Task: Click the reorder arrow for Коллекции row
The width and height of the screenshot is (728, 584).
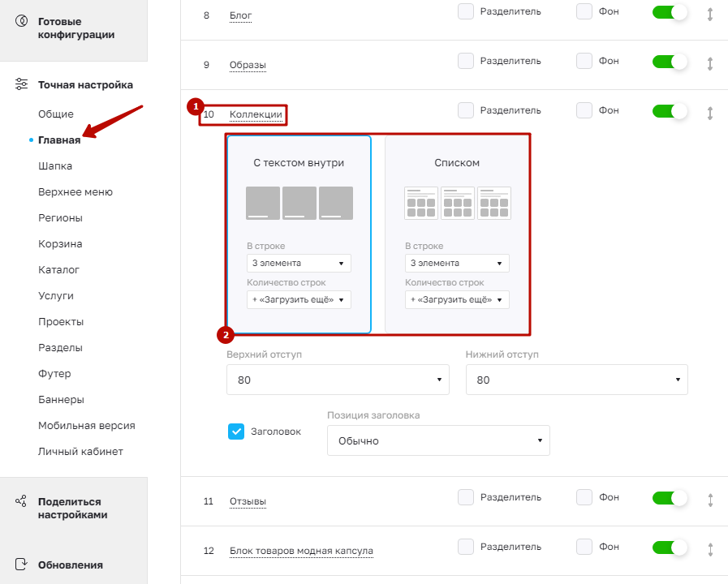Action: coord(710,113)
